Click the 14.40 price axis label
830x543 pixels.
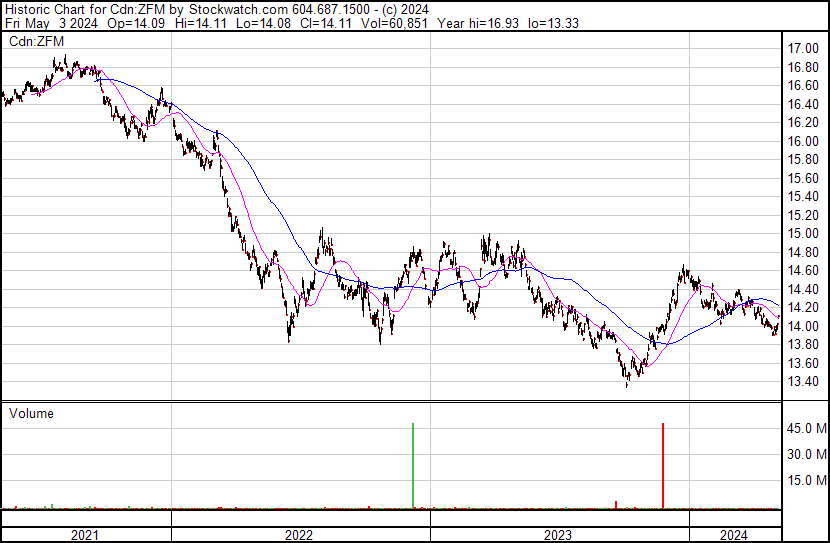pos(803,289)
